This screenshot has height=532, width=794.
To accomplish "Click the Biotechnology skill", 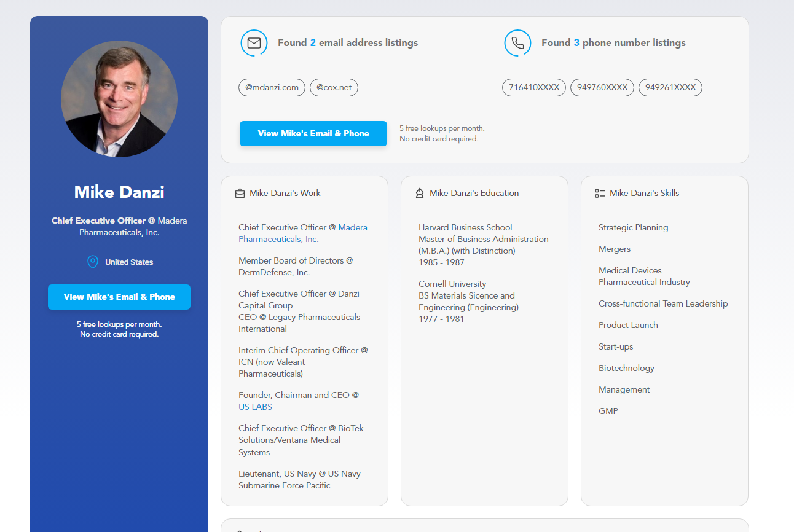I will coord(626,368).
